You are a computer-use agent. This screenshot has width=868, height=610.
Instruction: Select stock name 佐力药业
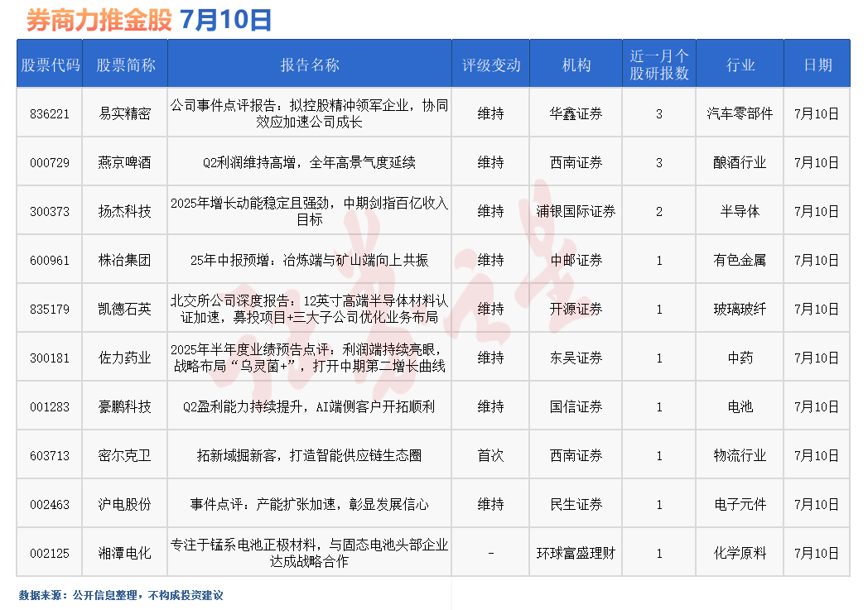pos(124,358)
